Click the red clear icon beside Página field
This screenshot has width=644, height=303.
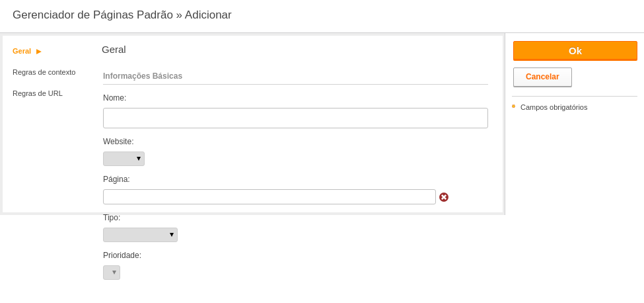tap(444, 197)
